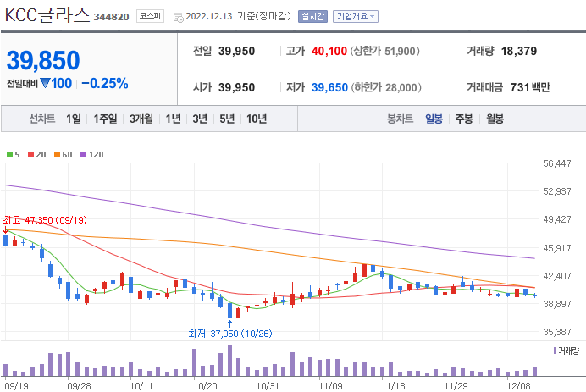This screenshot has width=586, height=392.
Task: Select the 1일 line chart tab
Action: [73, 119]
